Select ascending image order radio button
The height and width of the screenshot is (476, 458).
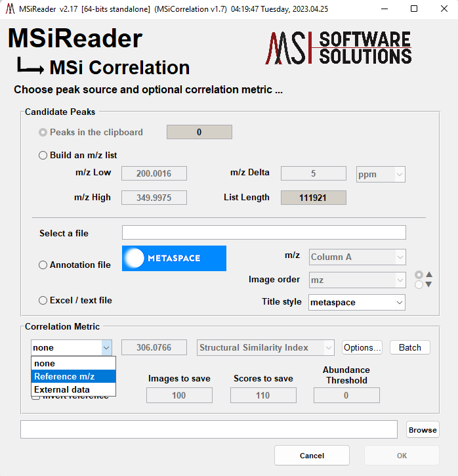pyautogui.click(x=419, y=274)
